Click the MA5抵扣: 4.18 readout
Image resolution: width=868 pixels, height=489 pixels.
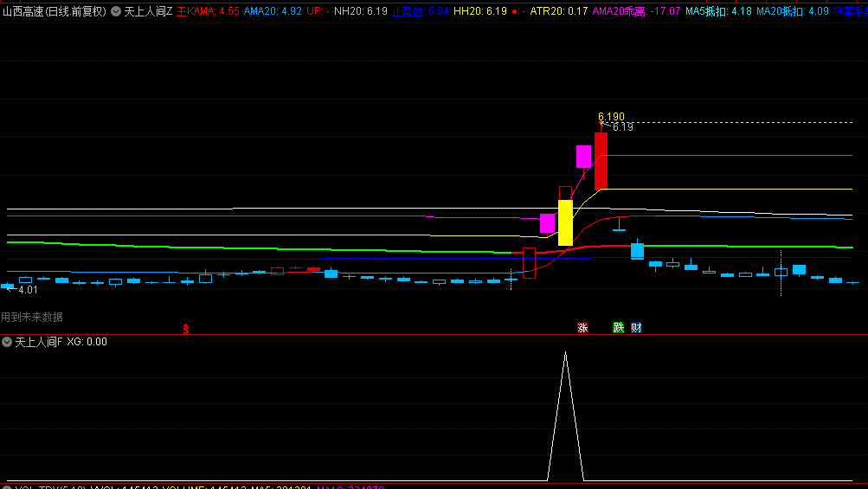pos(718,11)
